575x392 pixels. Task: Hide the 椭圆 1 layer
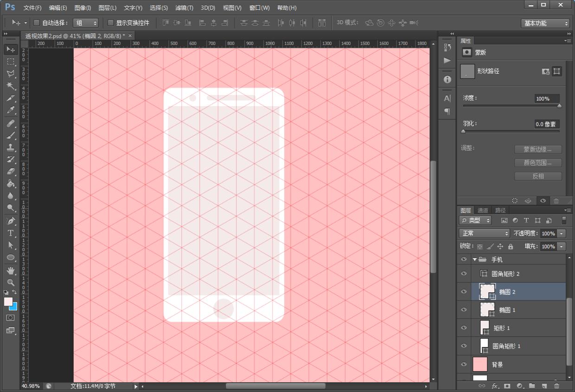point(464,310)
